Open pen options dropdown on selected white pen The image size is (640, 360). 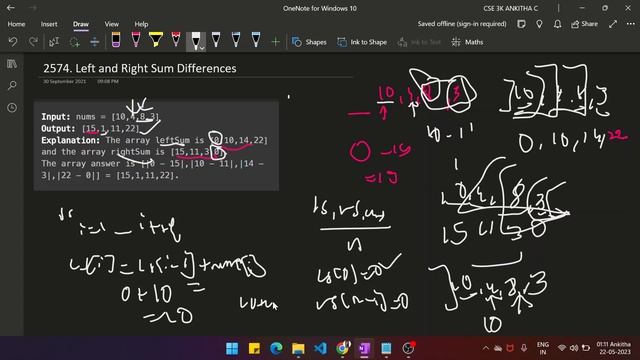click(x=202, y=48)
